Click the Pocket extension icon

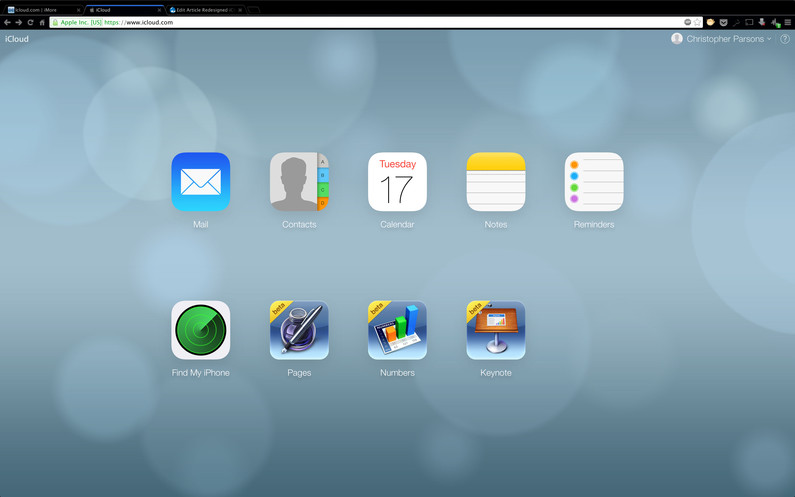tap(723, 22)
